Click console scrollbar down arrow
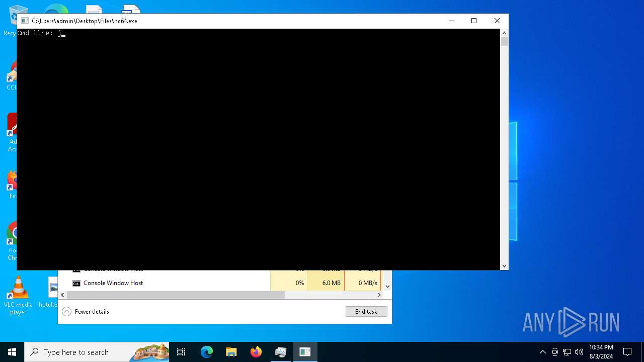 (504, 266)
